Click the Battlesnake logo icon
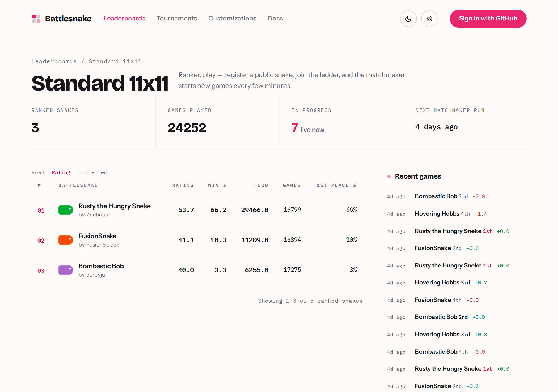The height and width of the screenshot is (392, 558). 36,19
